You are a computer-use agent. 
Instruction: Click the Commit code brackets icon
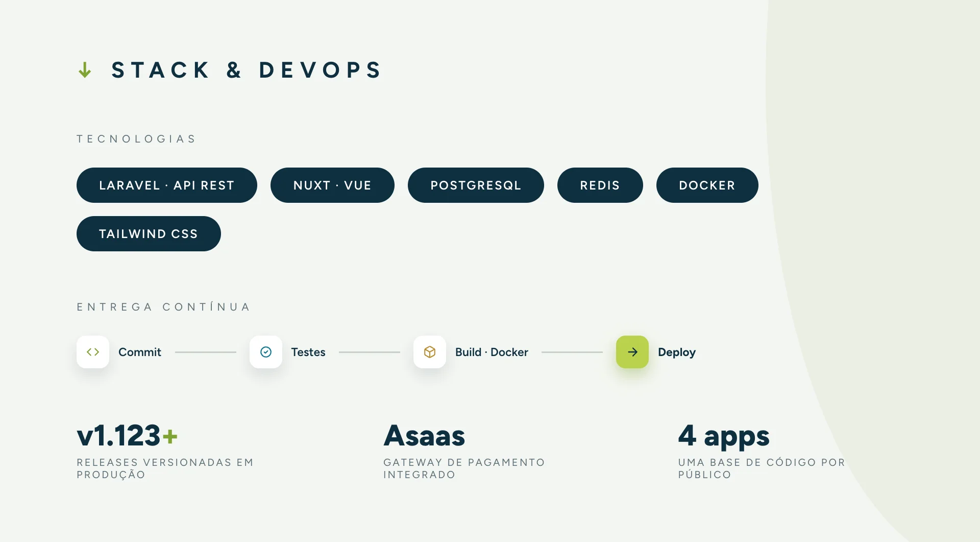point(93,352)
